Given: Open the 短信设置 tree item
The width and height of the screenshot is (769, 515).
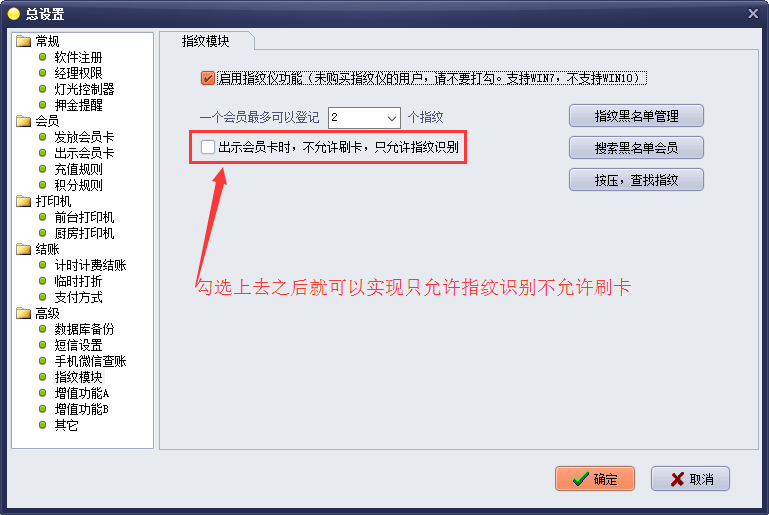Looking at the screenshot, I should coord(78,345).
